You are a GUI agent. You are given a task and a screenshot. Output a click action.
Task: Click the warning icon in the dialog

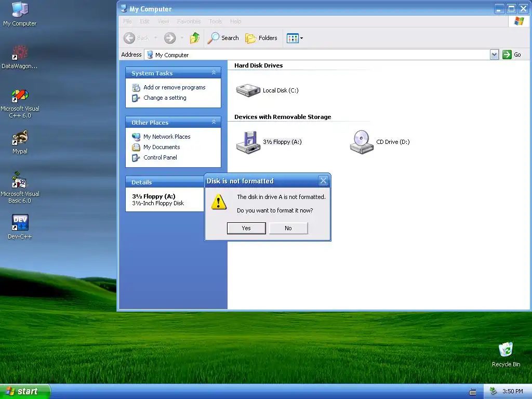point(219,202)
